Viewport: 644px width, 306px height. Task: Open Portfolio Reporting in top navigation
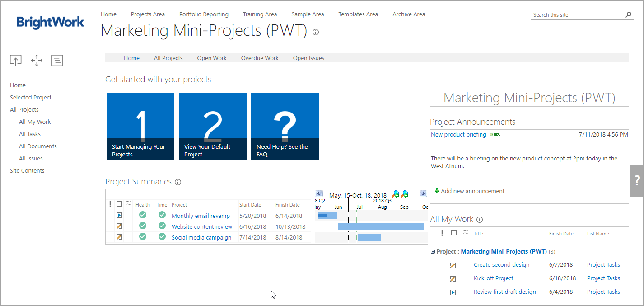[204, 14]
